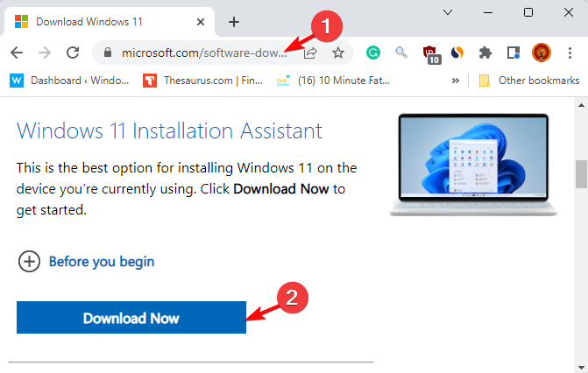Go back to the previous page

(17, 53)
